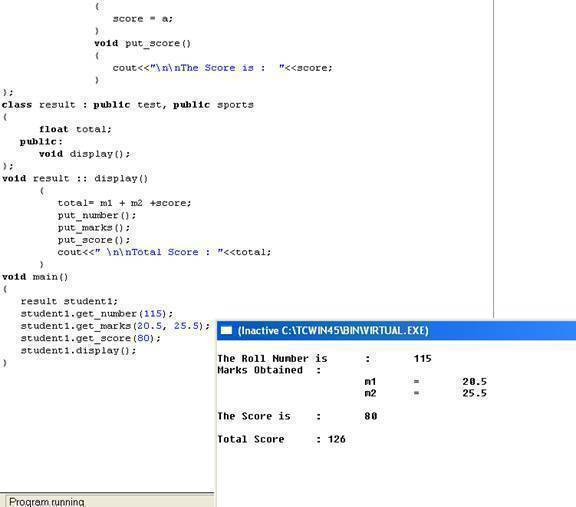
Task: Click 'class result : public test, public sports'
Action: [127, 105]
